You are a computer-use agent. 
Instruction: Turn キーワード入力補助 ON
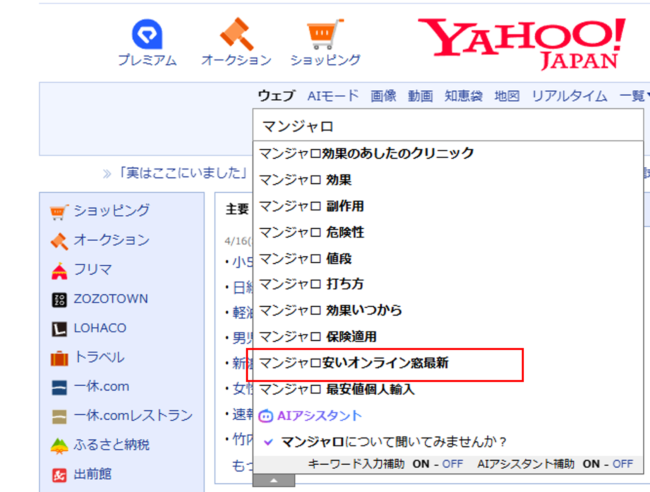coord(421,464)
